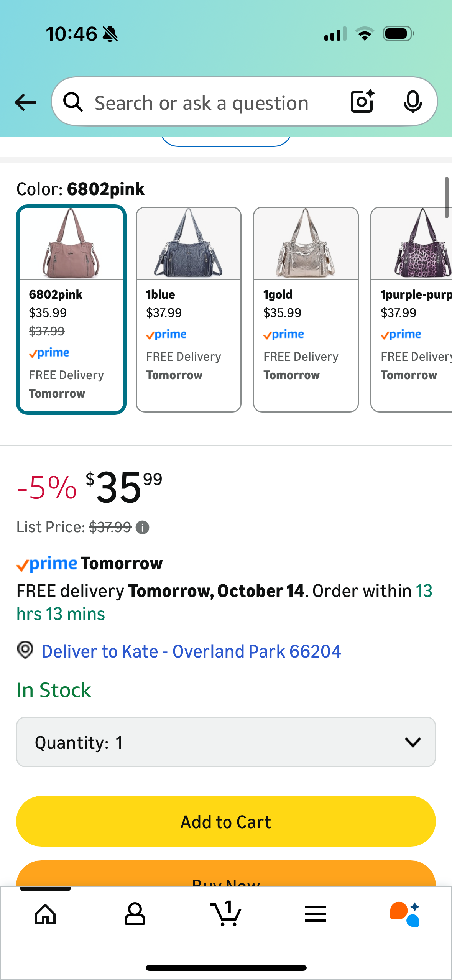Tap the back arrow icon
The width and height of the screenshot is (452, 980).
(26, 102)
